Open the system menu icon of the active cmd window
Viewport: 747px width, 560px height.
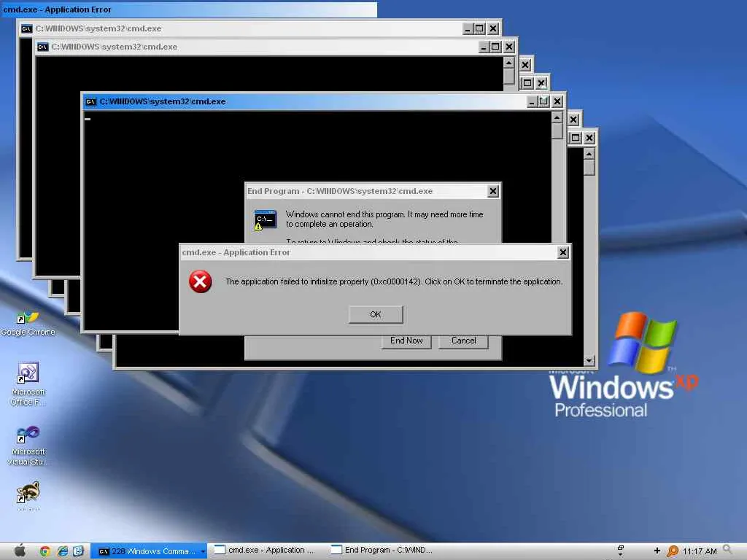90,101
